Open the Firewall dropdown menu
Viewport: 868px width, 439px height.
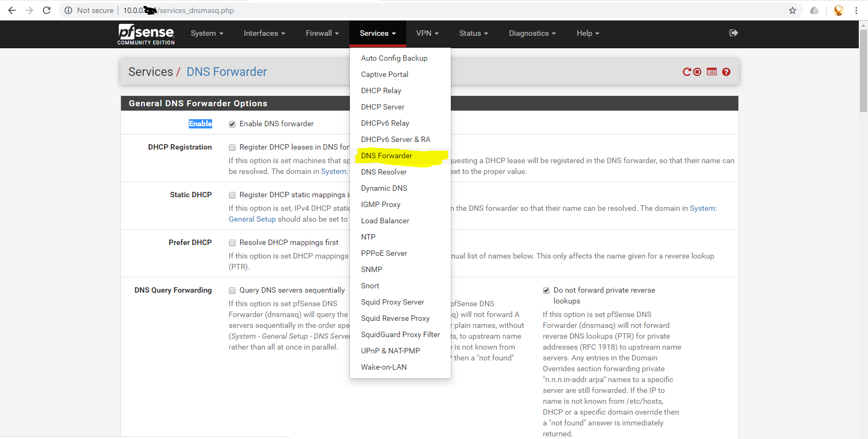[322, 34]
